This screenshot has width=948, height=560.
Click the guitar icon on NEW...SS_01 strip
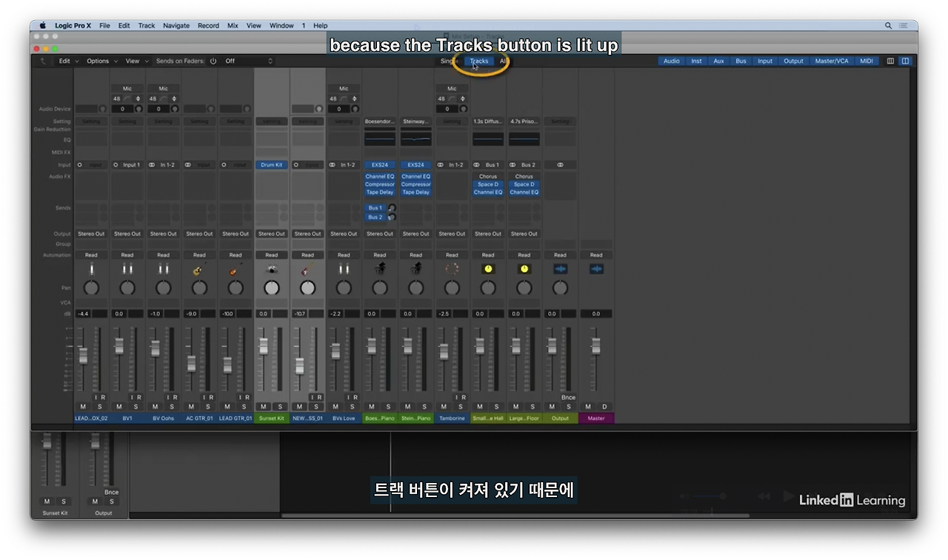tap(307, 270)
